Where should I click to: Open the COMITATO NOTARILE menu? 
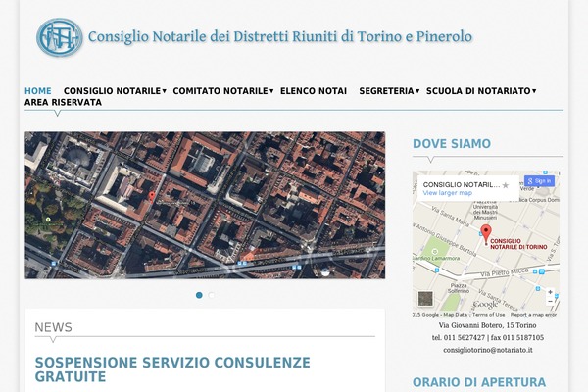(220, 91)
